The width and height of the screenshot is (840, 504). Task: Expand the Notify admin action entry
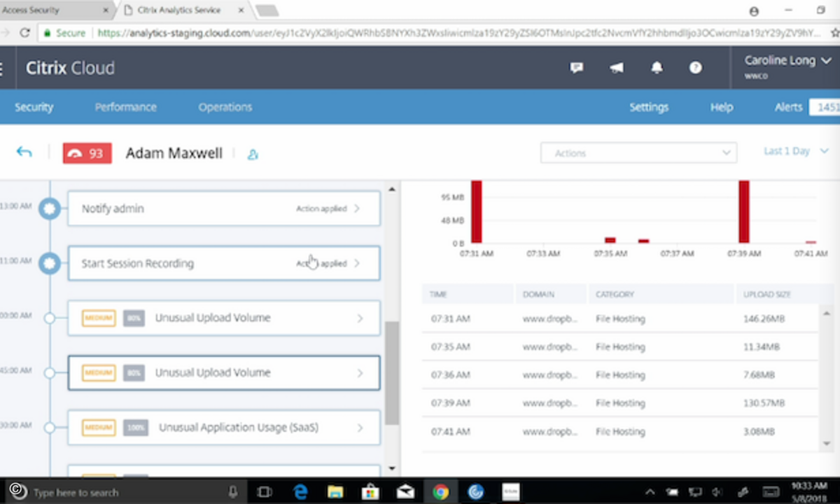pyautogui.click(x=357, y=209)
